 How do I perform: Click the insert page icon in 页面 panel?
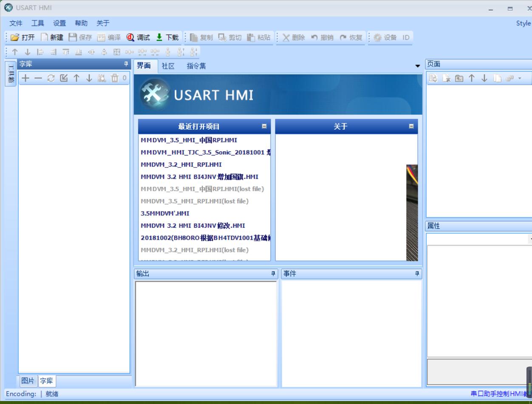(x=459, y=78)
